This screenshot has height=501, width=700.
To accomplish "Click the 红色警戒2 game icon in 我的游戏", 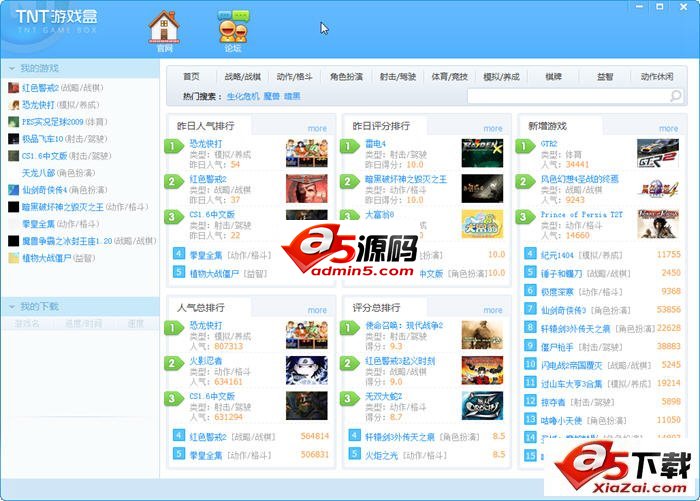I will point(13,88).
